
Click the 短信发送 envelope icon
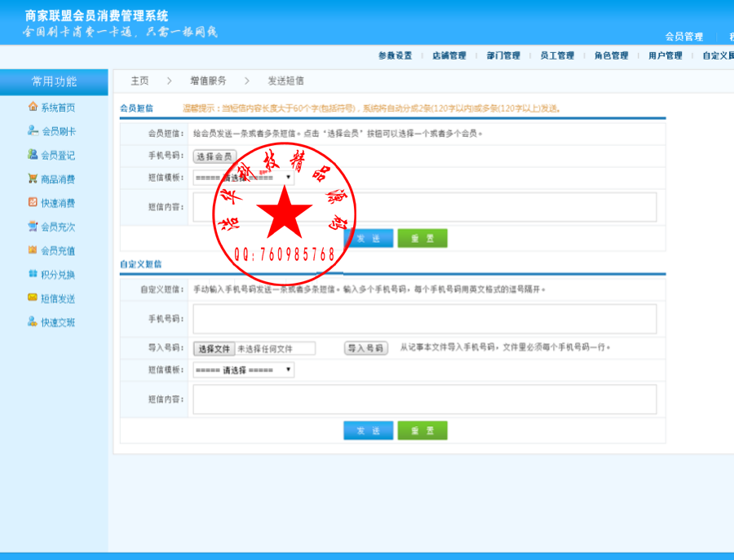(x=33, y=298)
